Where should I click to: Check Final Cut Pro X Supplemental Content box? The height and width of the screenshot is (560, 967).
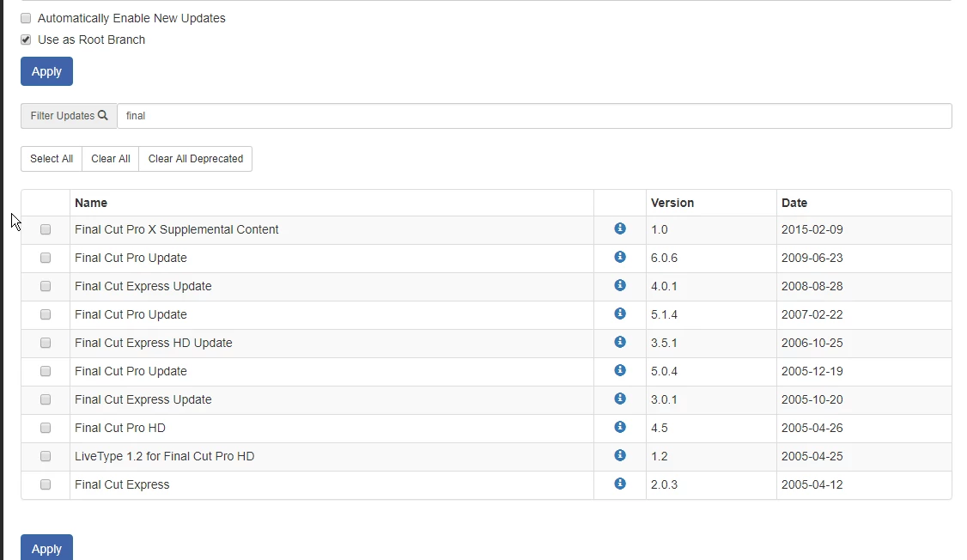[x=46, y=229]
